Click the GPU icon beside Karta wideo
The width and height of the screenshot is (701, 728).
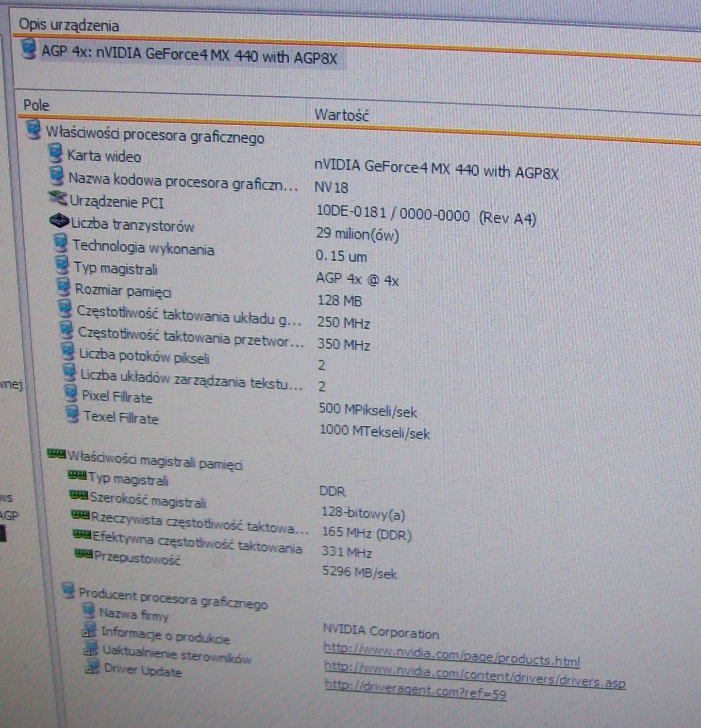56,153
